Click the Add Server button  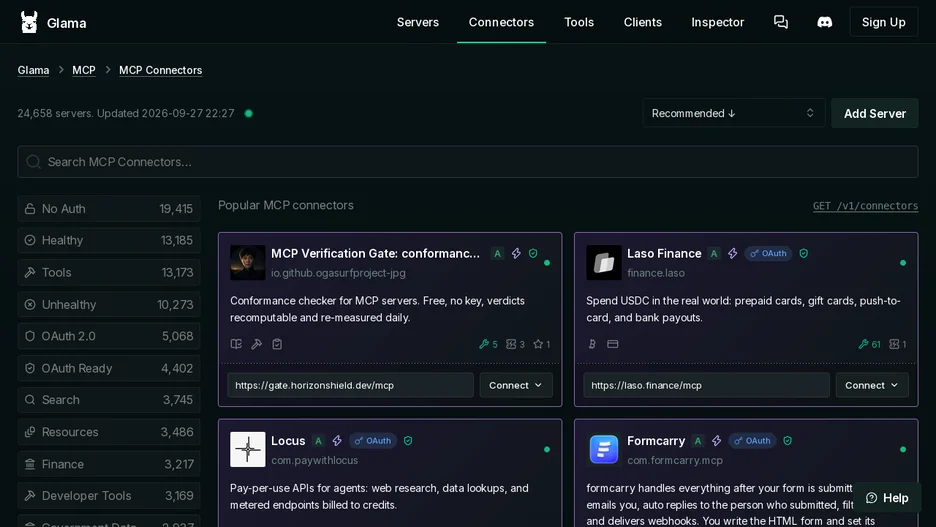click(875, 113)
